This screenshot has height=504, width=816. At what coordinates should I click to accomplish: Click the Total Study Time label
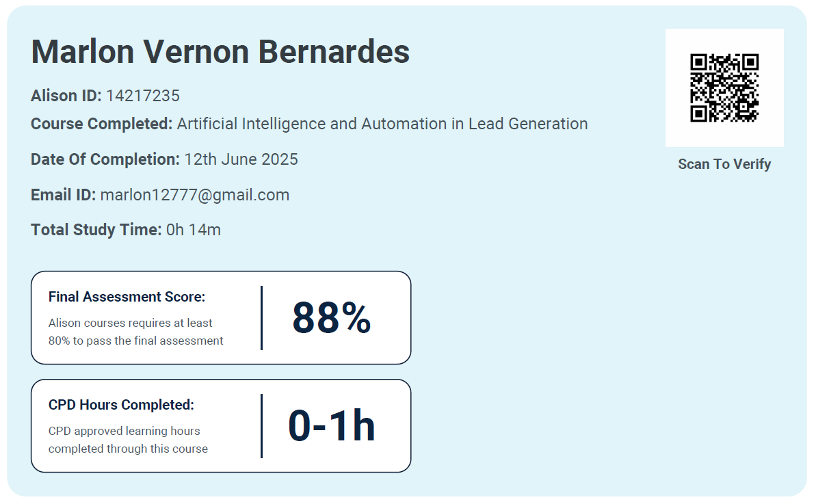click(96, 230)
